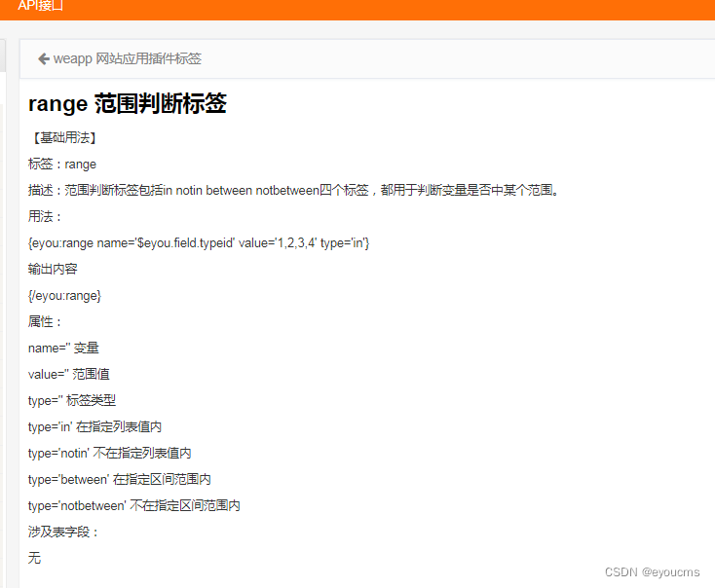This screenshot has width=715, height=588.
Task: Click the closing {/eyou:range} tag line
Action: click(64, 296)
